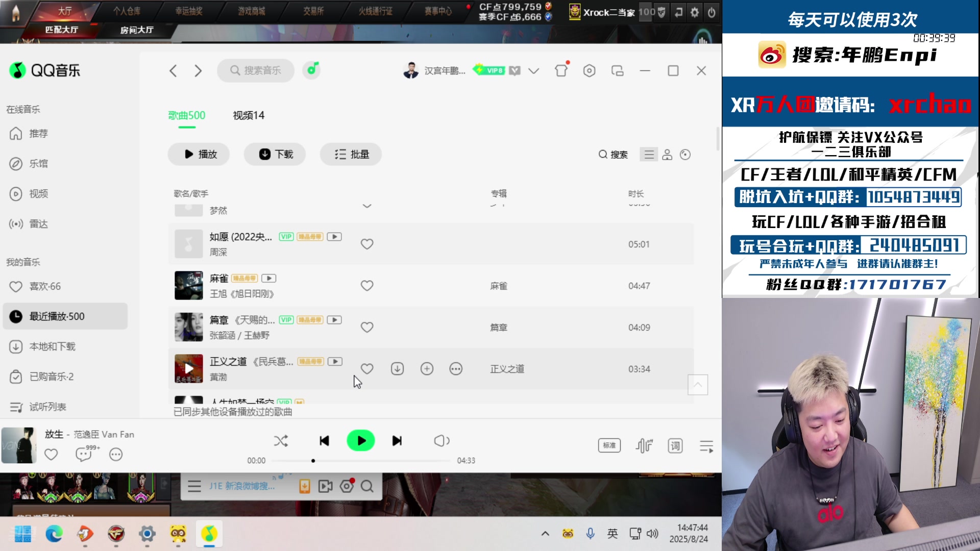Seek on the playback progress bar
The width and height of the screenshot is (980, 551).
[361, 461]
